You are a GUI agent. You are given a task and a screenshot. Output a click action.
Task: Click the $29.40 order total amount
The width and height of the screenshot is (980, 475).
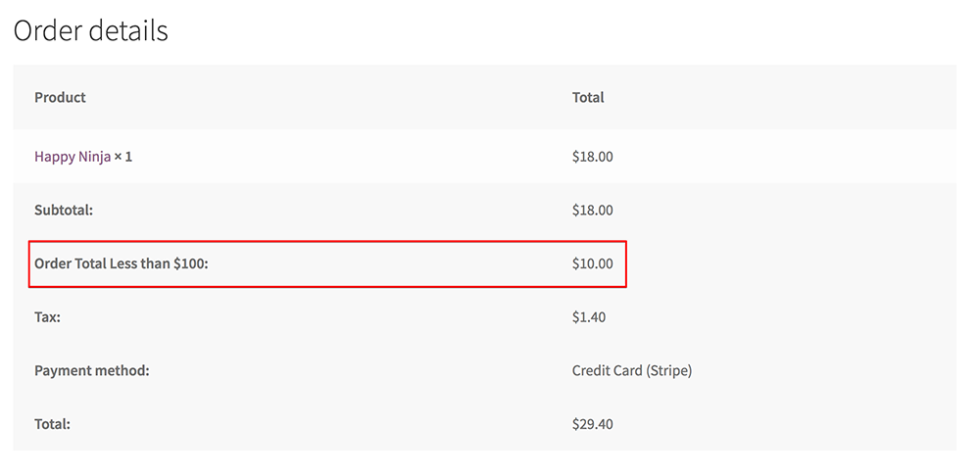[592, 425]
